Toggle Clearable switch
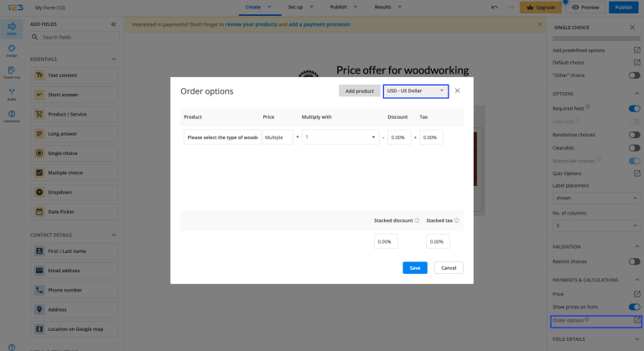Image resolution: width=644 pixels, height=351 pixels. click(634, 147)
